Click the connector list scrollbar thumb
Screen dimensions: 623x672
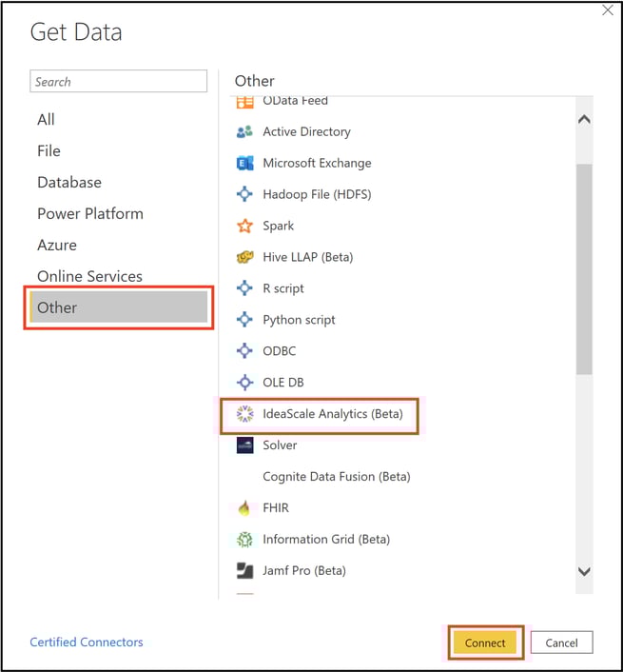point(584,268)
